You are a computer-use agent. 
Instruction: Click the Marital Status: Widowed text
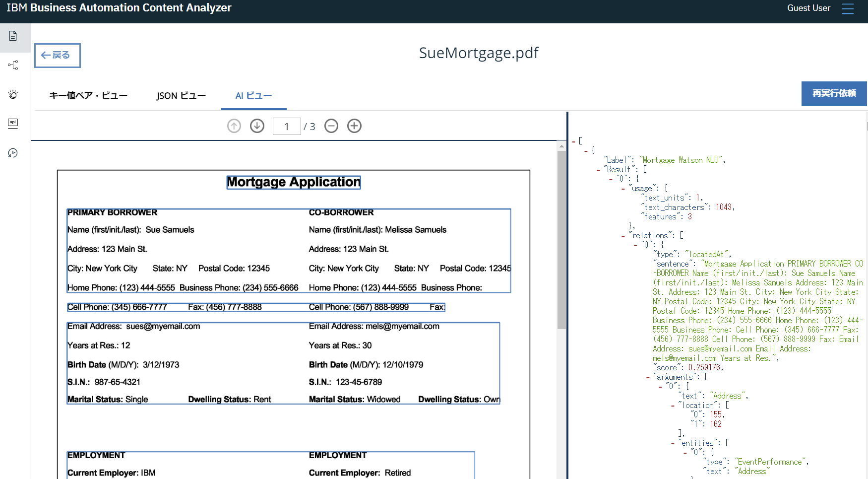[x=355, y=400]
